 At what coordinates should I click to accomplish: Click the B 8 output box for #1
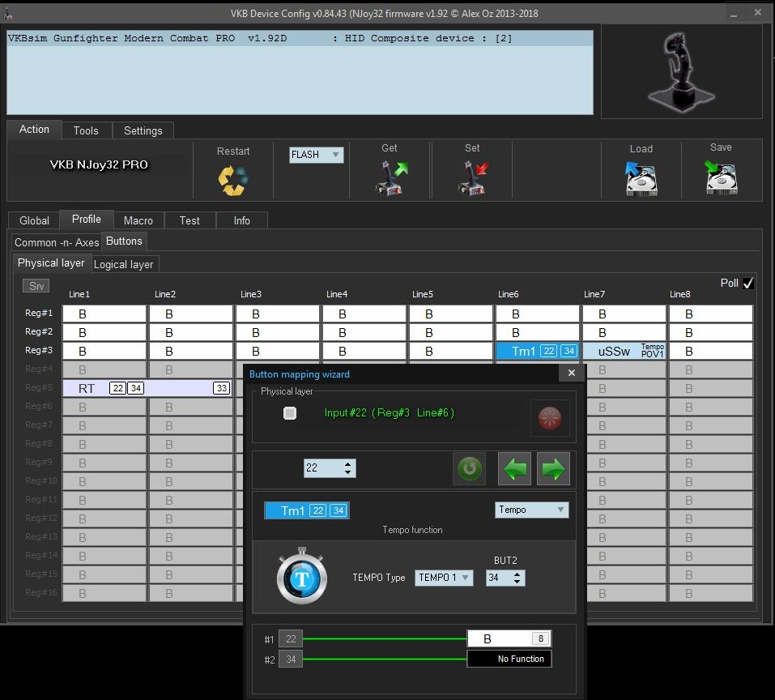(x=509, y=638)
